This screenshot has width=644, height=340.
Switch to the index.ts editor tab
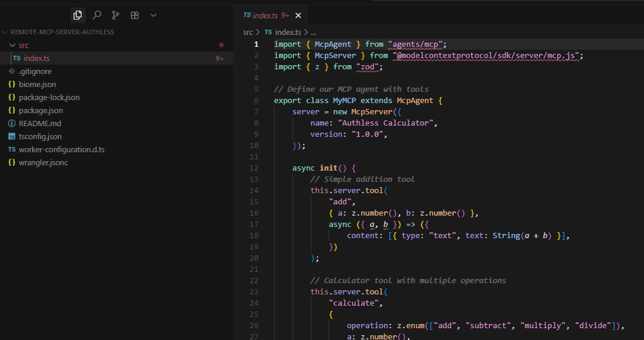tap(265, 16)
